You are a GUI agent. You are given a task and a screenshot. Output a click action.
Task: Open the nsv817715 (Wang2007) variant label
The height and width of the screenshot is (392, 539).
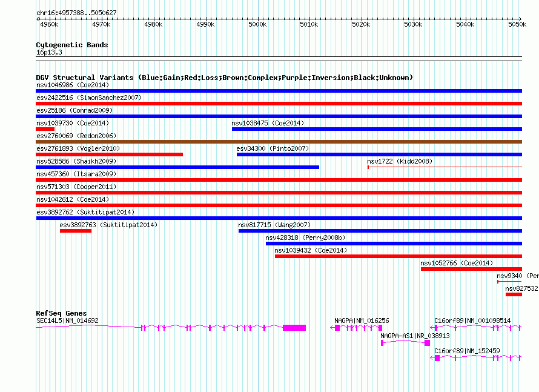(274, 225)
